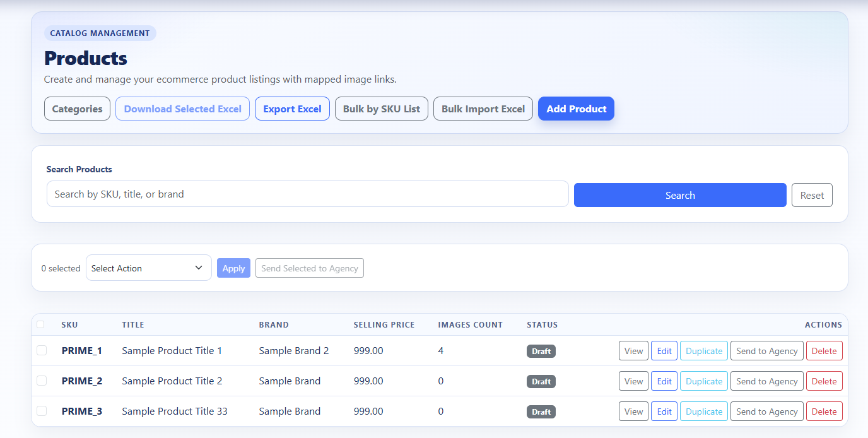
Task: Delete the PRIME_3 product
Action: click(824, 411)
